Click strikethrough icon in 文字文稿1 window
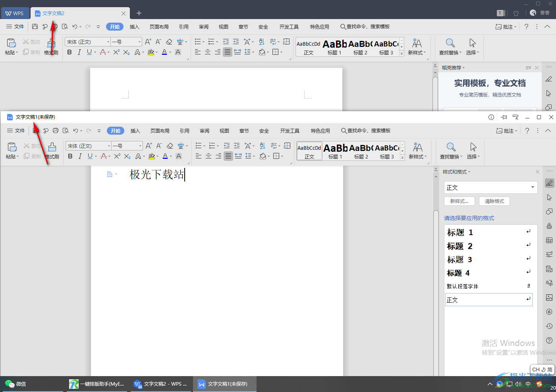Viewport: 556px width, 392px height. (x=103, y=156)
